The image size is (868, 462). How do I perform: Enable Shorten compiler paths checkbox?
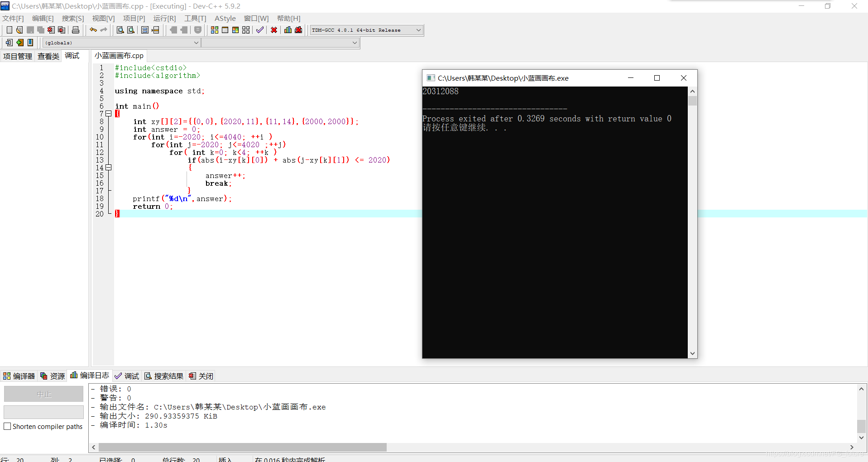[7, 426]
